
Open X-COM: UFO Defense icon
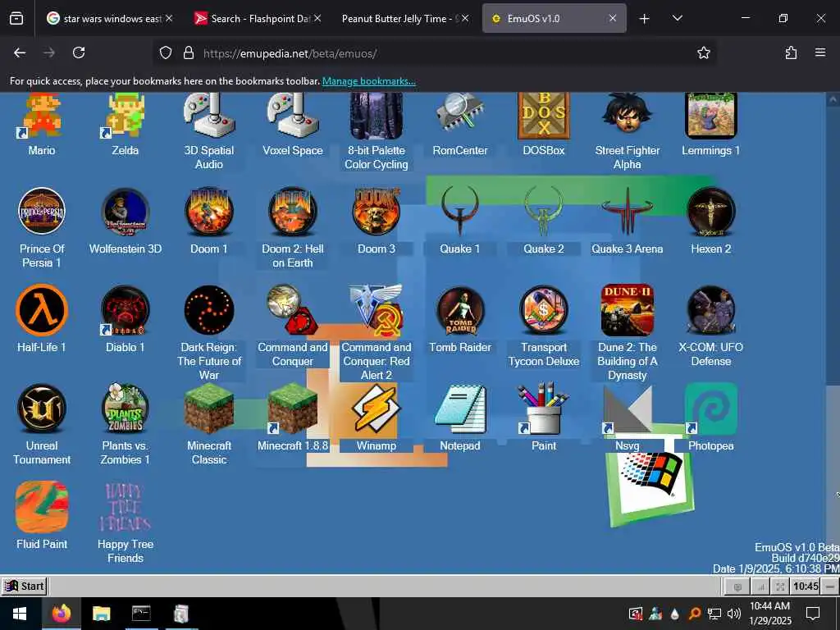(711, 310)
